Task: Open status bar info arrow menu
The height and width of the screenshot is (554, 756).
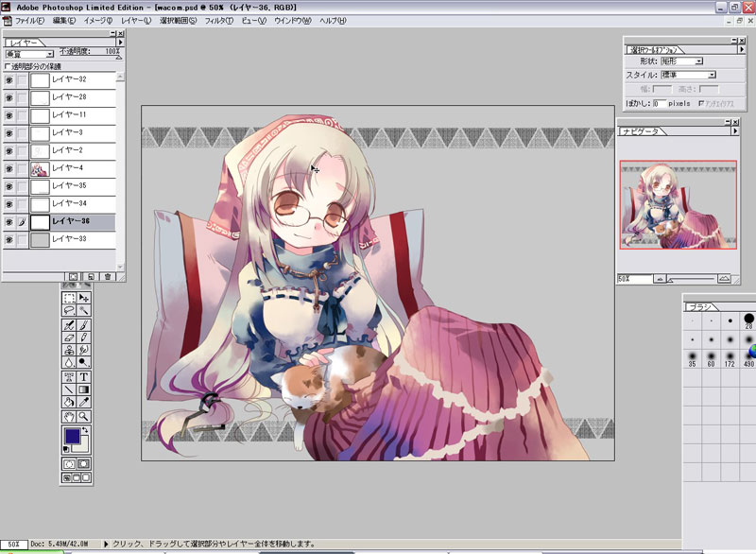Action: pyautogui.click(x=106, y=544)
